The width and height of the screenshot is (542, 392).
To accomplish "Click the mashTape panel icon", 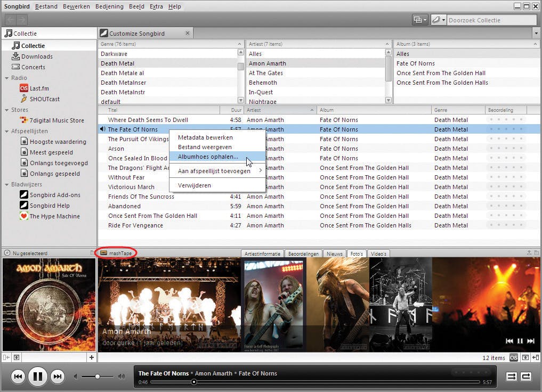I will 103,253.
